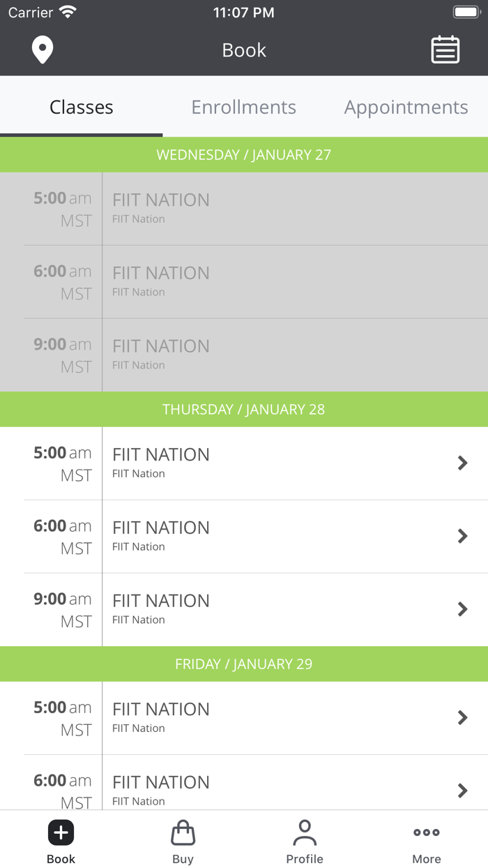The height and width of the screenshot is (868, 488).
Task: Open the location picker icon
Action: pyautogui.click(x=42, y=50)
